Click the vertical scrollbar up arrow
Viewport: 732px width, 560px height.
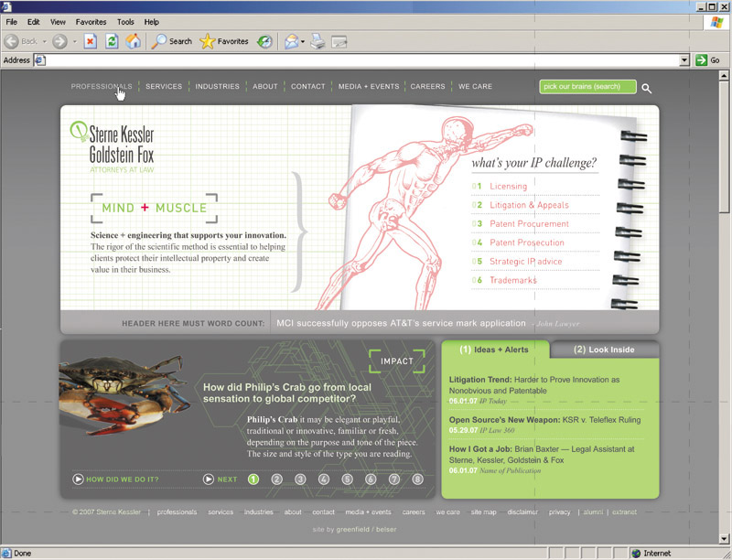tap(724, 75)
